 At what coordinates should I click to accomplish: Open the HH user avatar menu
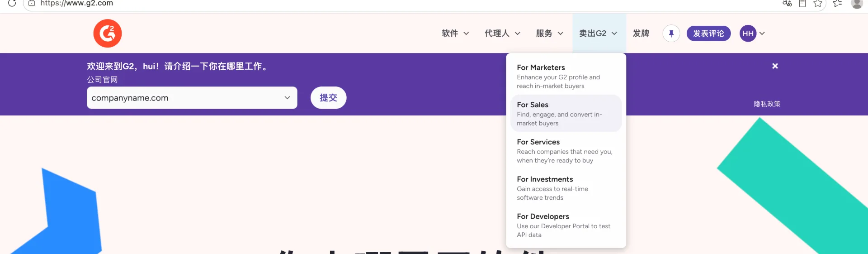tap(748, 34)
